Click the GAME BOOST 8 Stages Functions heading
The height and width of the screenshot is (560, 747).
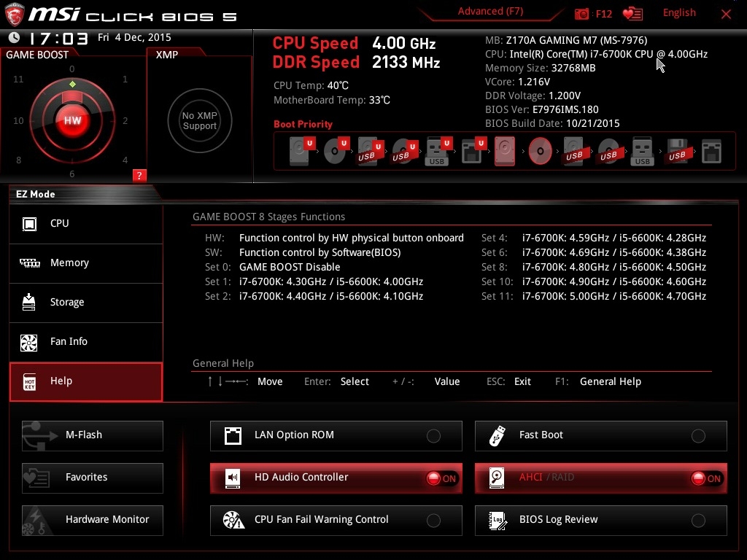pos(268,217)
